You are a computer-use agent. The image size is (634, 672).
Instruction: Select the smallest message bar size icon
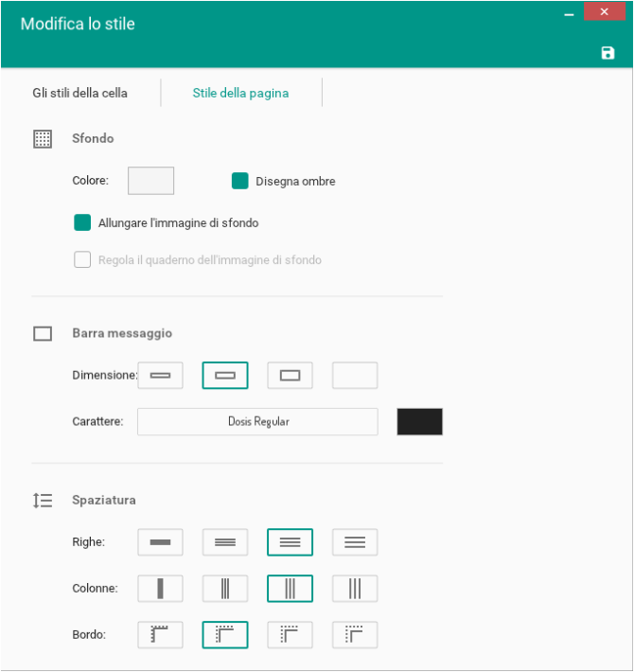(160, 376)
